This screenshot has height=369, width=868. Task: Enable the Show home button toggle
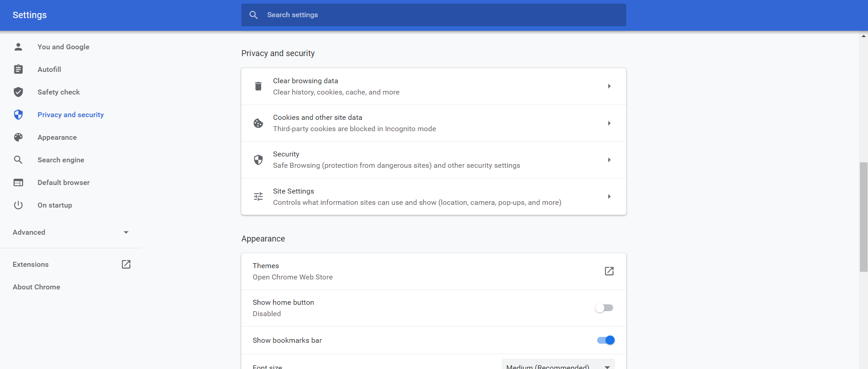(x=604, y=308)
